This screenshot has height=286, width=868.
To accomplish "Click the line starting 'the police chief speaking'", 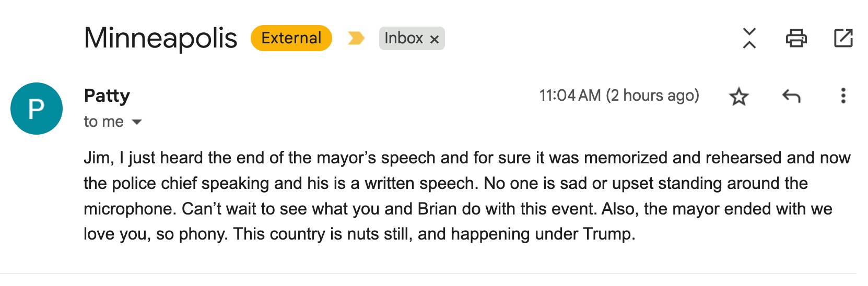I will [x=445, y=183].
